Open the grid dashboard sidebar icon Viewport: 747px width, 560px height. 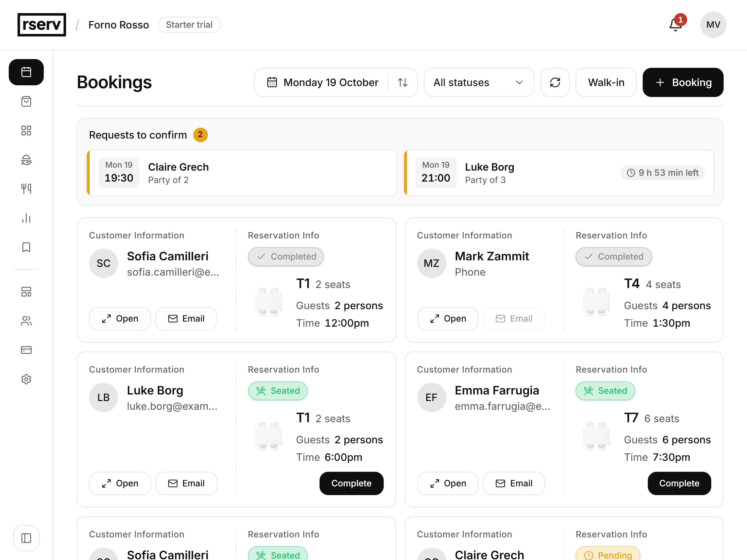(x=26, y=131)
